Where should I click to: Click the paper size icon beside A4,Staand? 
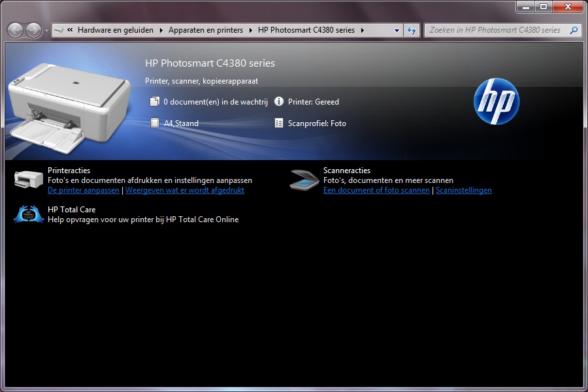pyautogui.click(x=154, y=123)
